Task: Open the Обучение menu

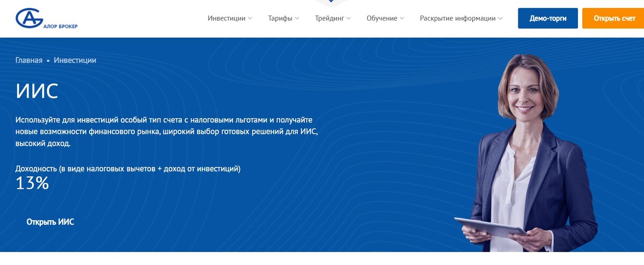Action: [385, 18]
